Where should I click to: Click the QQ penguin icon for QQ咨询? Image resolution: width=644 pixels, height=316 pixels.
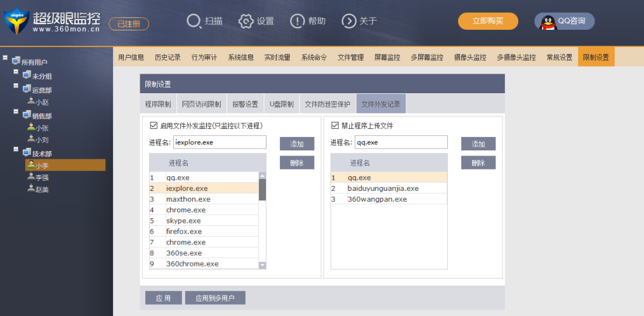(x=547, y=22)
